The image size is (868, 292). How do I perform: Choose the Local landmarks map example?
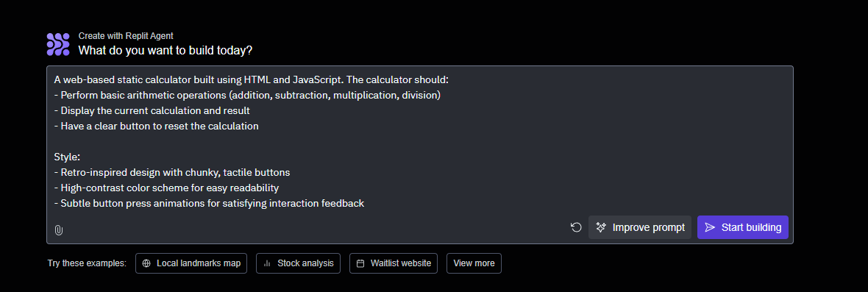coord(191,263)
